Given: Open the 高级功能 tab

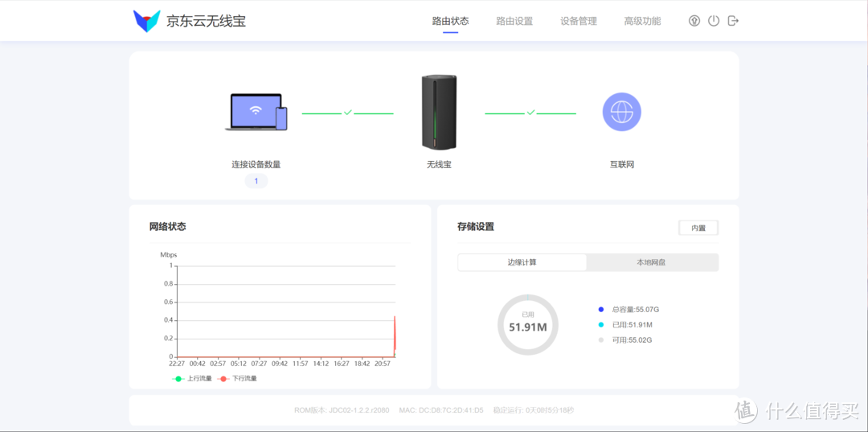Looking at the screenshot, I should tap(642, 21).
